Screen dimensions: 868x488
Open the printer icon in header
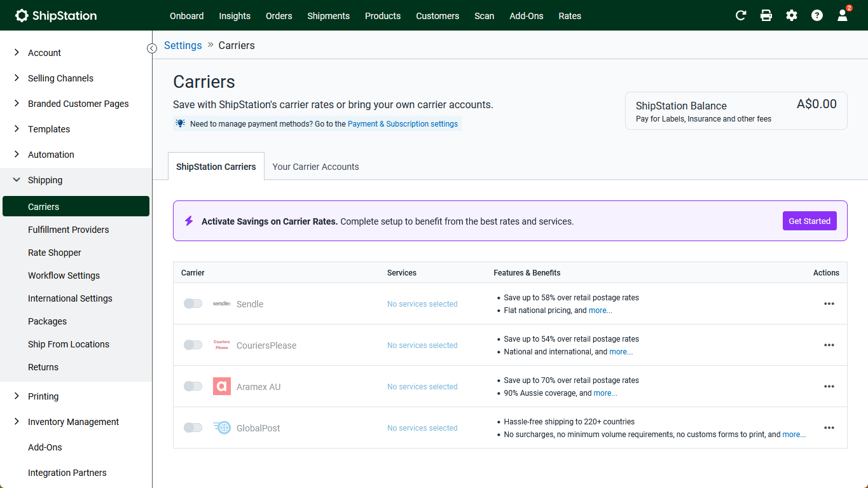click(x=766, y=15)
